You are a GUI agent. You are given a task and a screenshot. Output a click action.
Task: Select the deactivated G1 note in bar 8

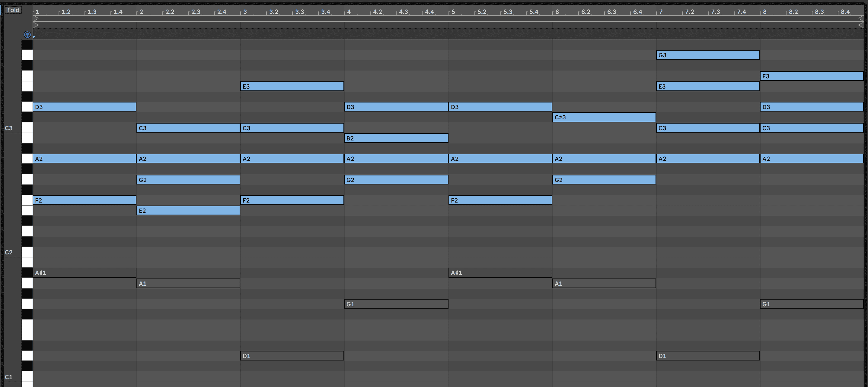point(811,304)
